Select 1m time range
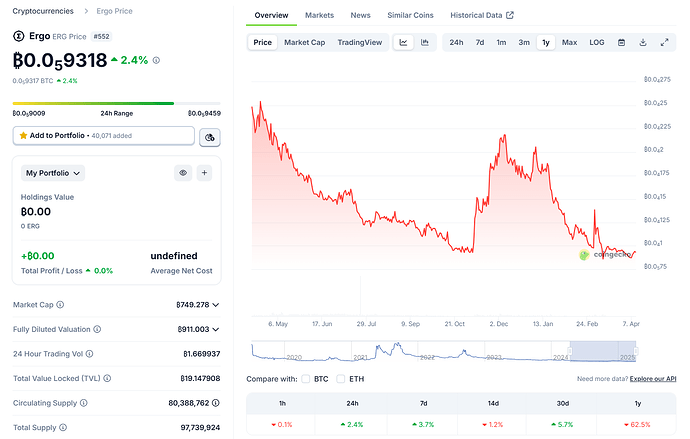This screenshot has height=439, width=690. pos(501,42)
